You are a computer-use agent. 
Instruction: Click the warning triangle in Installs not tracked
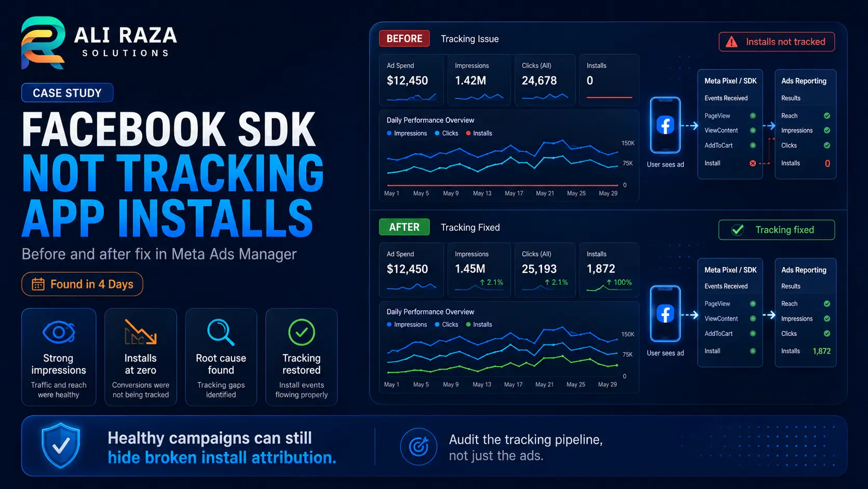[731, 42]
